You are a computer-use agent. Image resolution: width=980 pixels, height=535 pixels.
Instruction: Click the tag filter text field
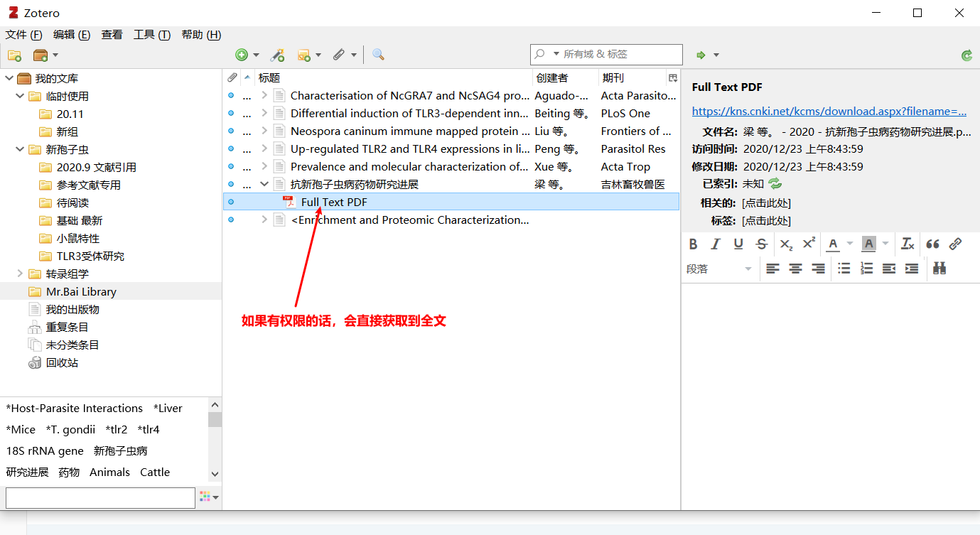(x=100, y=497)
